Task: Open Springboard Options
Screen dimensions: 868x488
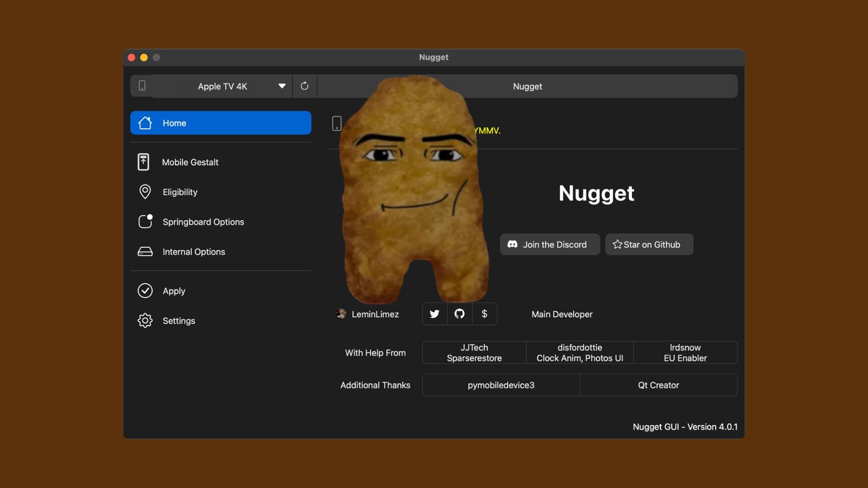Action: pyautogui.click(x=145, y=221)
